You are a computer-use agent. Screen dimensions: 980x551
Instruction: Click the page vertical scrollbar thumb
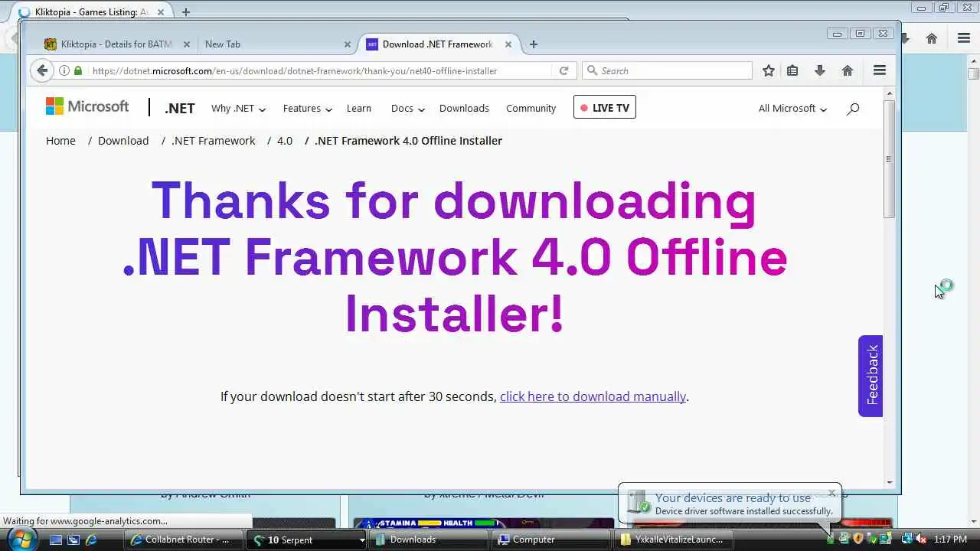point(889,159)
